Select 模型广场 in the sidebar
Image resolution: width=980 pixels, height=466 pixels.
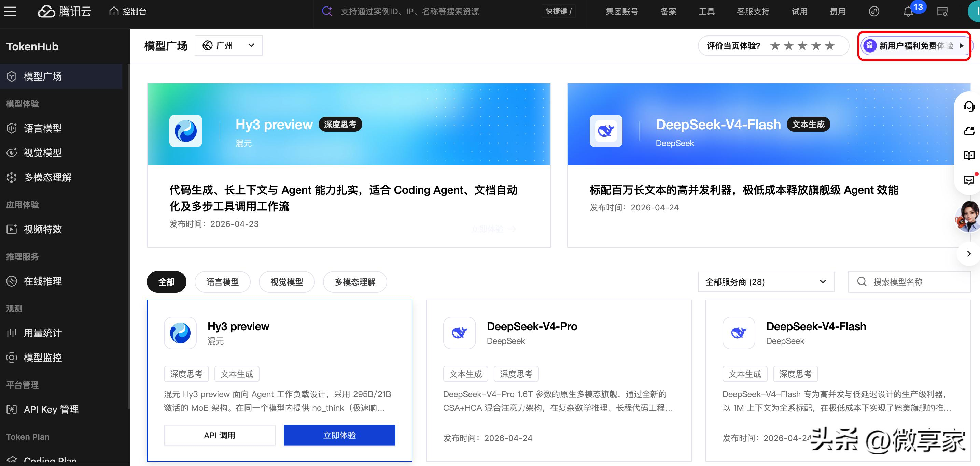(61, 76)
